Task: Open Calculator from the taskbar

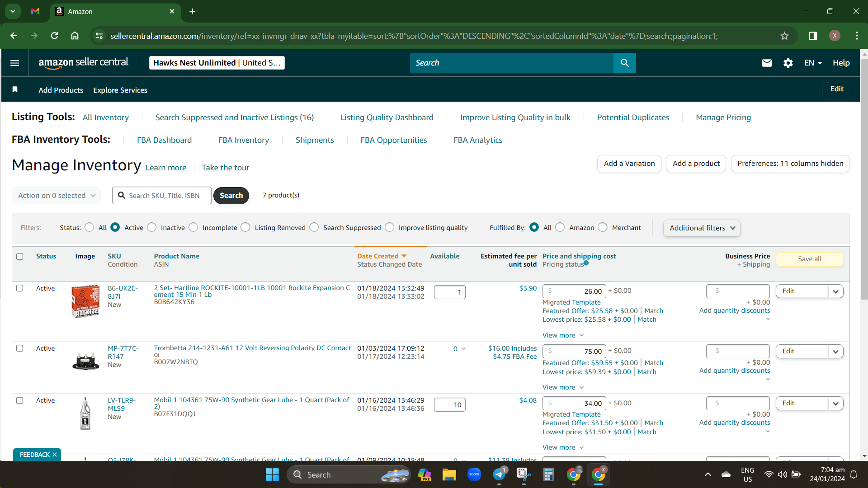Action: [x=548, y=474]
